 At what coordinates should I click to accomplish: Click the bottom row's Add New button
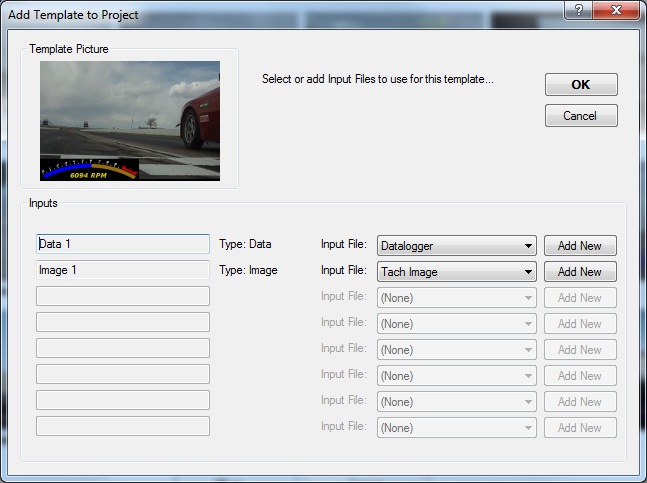point(580,428)
